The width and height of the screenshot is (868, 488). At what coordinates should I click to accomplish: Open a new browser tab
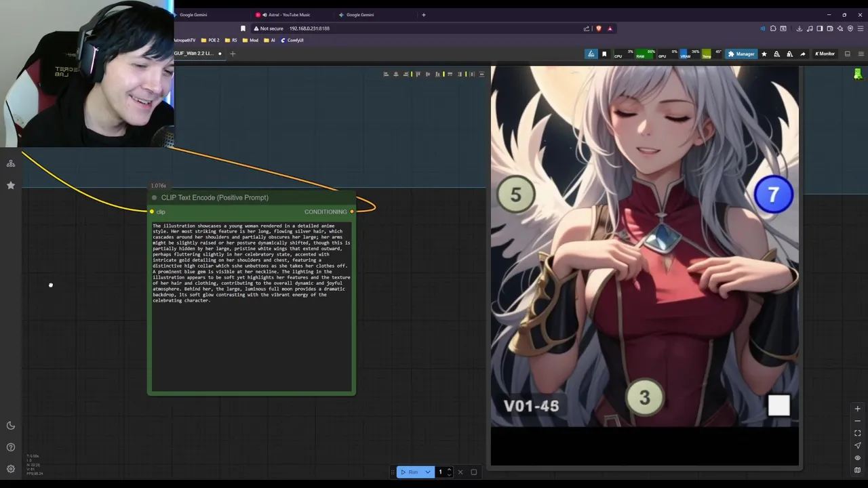424,15
